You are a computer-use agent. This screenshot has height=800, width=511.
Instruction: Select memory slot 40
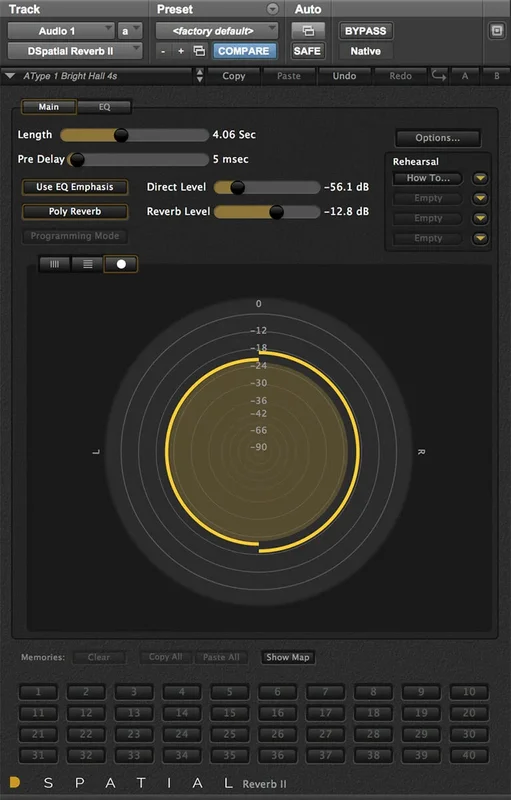point(469,755)
